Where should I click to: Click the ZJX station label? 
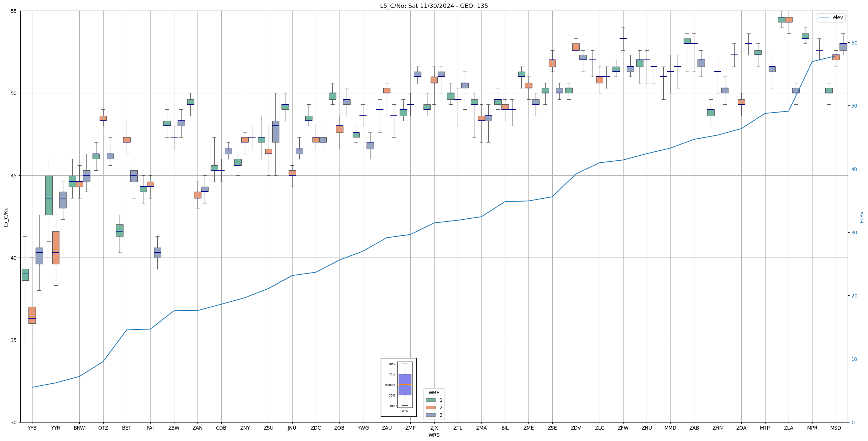pyautogui.click(x=434, y=428)
